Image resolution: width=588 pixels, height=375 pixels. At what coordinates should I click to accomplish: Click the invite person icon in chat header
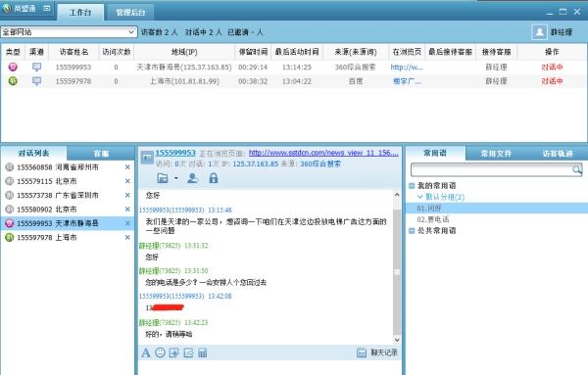[x=192, y=178]
